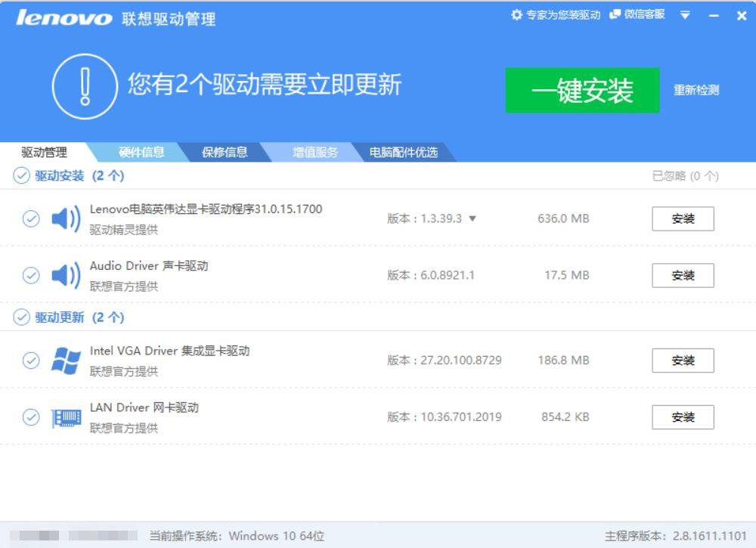Click the network card icon for LAN Driver
The width and height of the screenshot is (756, 548).
pos(66,417)
